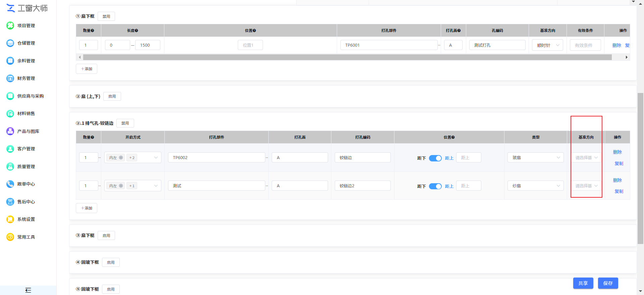
Task: Click the 跟单中心 phone icon
Action: [x=10, y=184]
